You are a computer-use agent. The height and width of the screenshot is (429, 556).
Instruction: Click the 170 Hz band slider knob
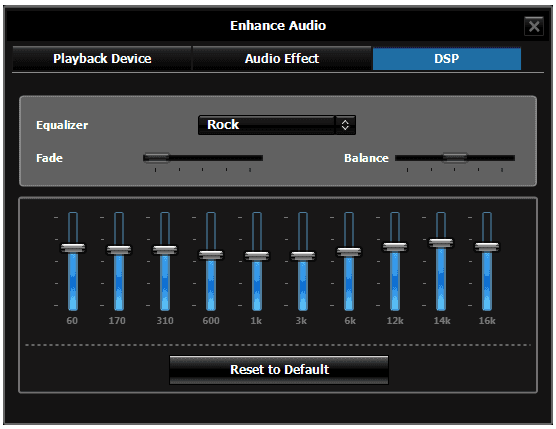[x=119, y=250]
